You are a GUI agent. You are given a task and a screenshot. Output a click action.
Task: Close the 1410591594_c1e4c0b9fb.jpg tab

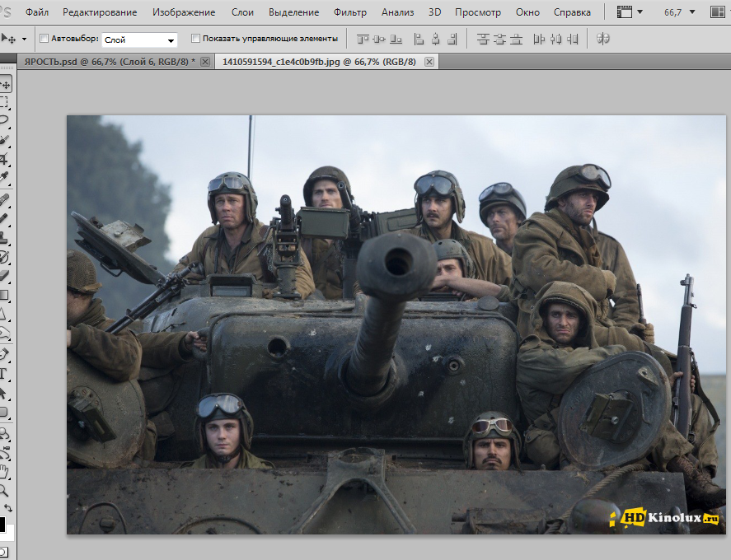click(429, 62)
